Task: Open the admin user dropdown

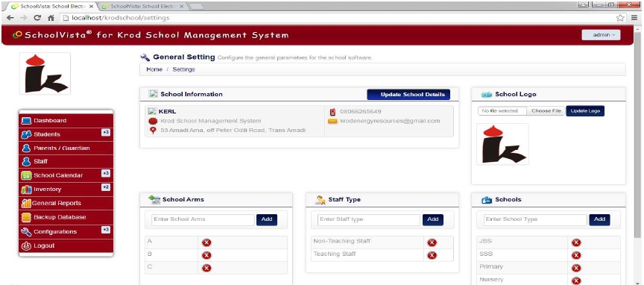Action: point(601,35)
